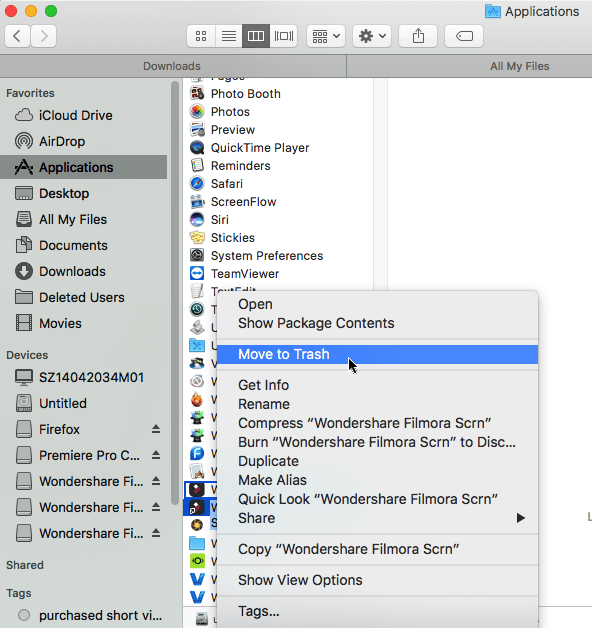Eject the Firefox volume
The height and width of the screenshot is (628, 592).
click(156, 429)
